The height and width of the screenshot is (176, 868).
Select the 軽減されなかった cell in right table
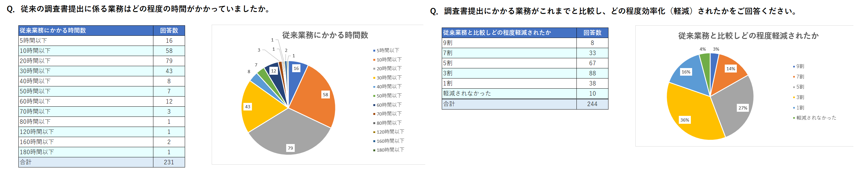[509, 94]
